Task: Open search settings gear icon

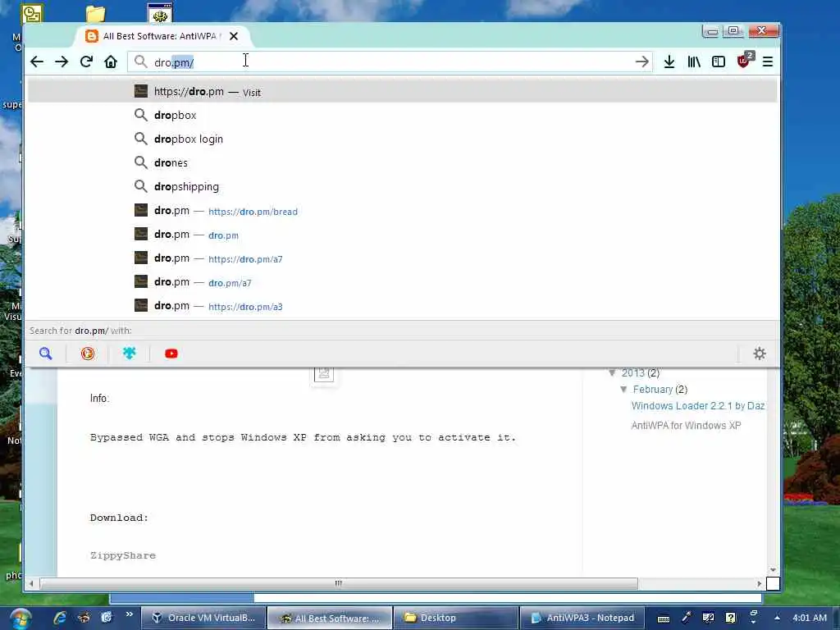Action: [760, 354]
